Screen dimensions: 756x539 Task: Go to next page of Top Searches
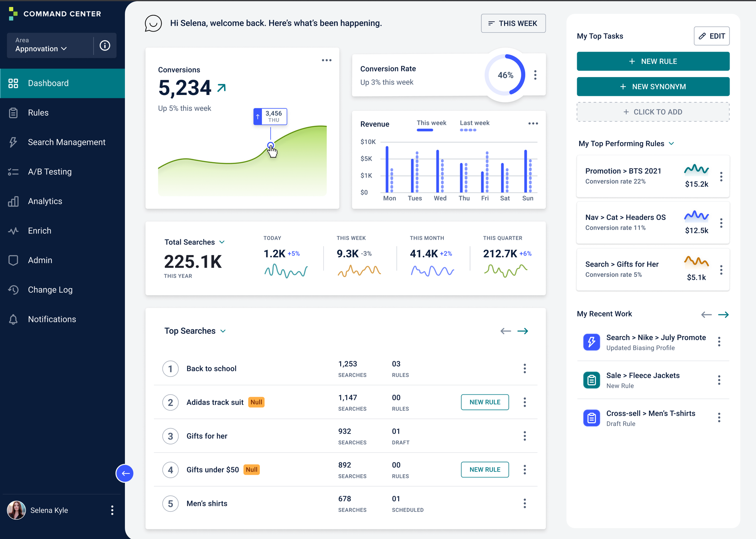pyautogui.click(x=523, y=331)
